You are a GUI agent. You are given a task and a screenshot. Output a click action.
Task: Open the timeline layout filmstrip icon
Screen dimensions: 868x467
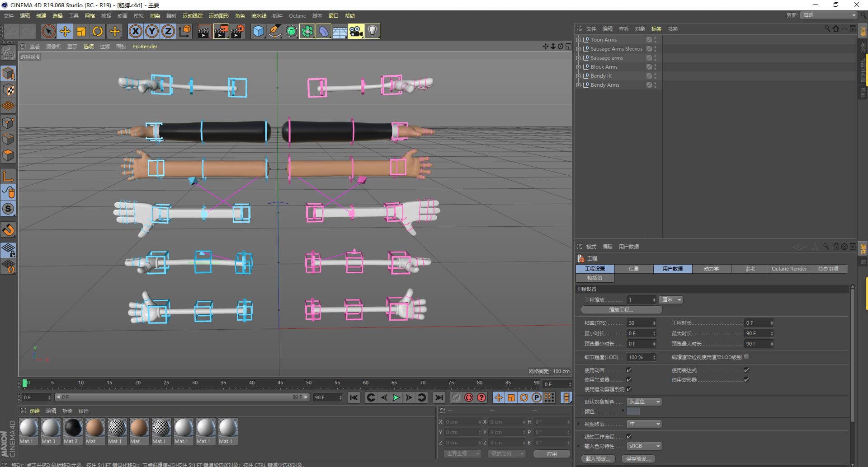pyautogui.click(x=566, y=397)
